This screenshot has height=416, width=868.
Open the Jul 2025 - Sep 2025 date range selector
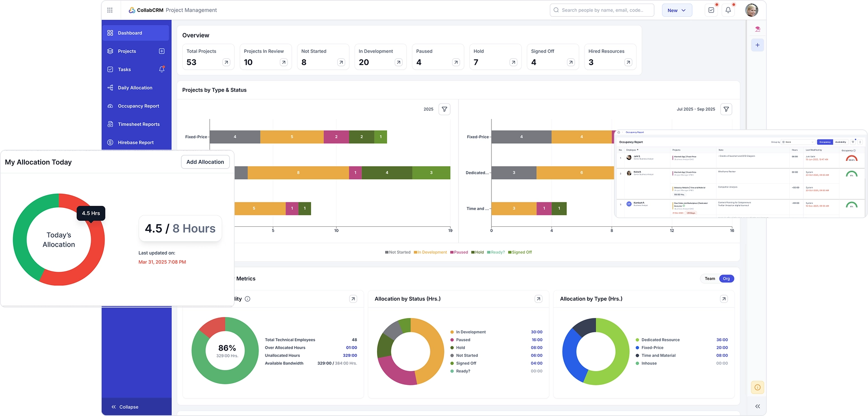coord(696,109)
